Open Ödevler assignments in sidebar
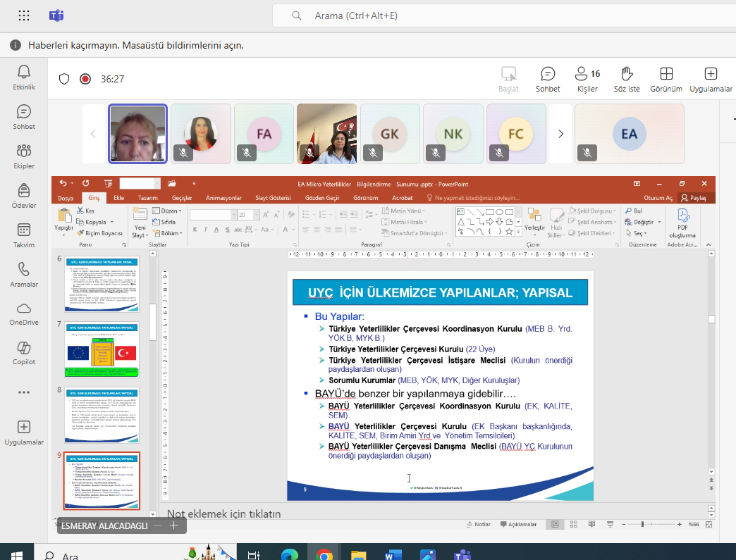This screenshot has width=736, height=560. (x=24, y=196)
